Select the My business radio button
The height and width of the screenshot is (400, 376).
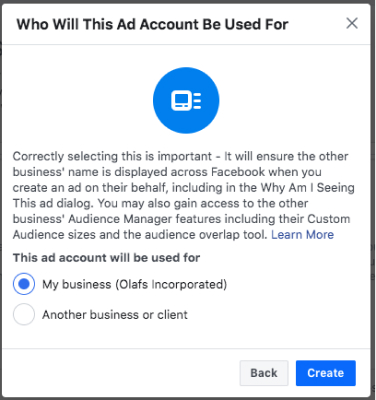click(x=24, y=284)
